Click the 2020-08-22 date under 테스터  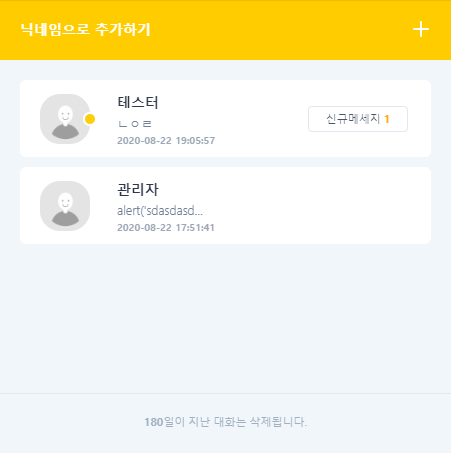click(144, 140)
